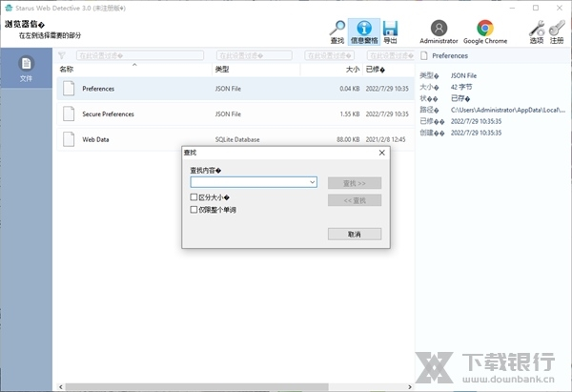Expand the 查找内容 combo box dropdown arrow

[x=313, y=182]
